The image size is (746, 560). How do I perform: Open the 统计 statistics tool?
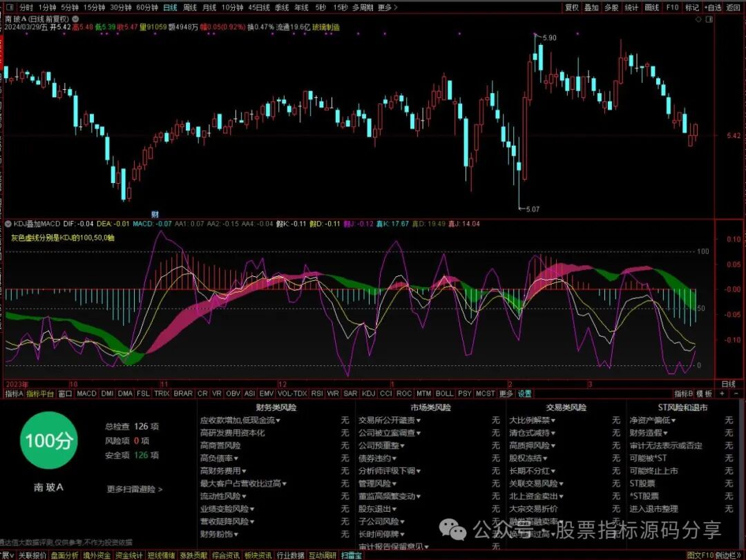631,8
